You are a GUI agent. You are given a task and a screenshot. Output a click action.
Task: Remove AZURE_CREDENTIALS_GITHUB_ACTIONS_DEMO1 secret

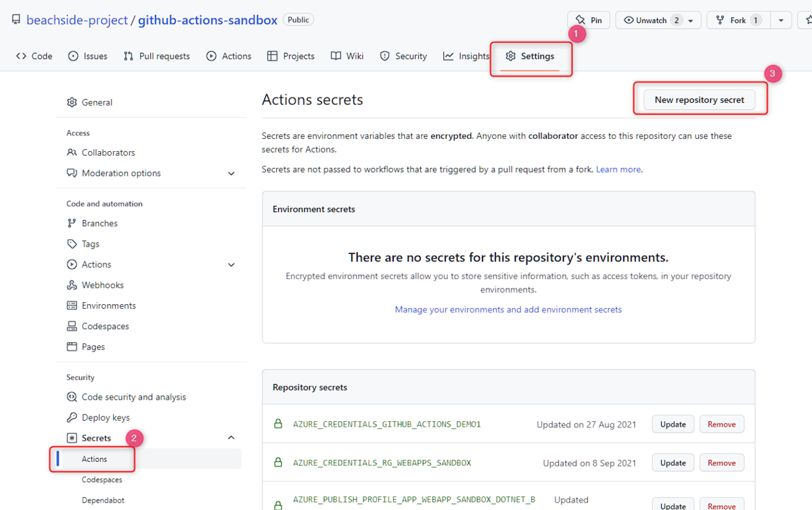coord(721,425)
